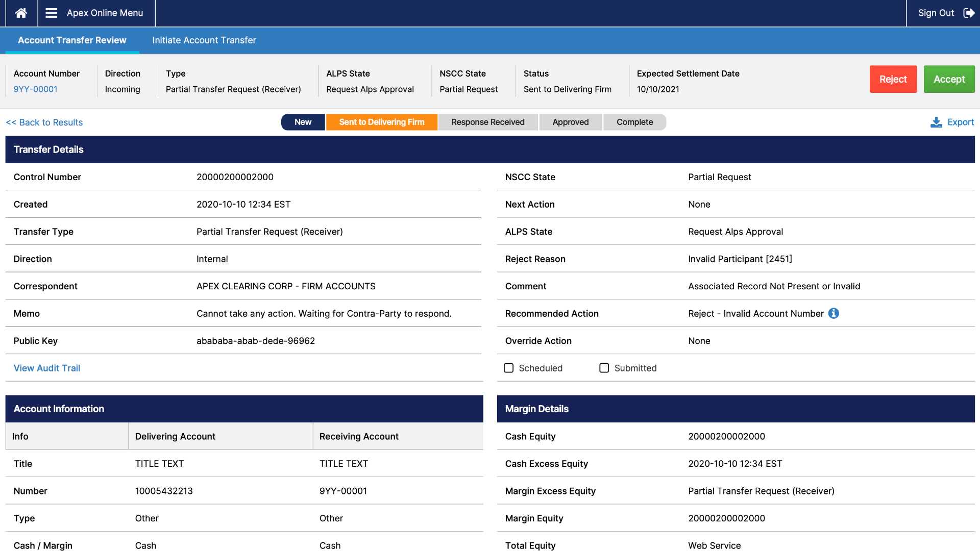Click the sign out arrow icon
This screenshot has height=551, width=980.
(968, 13)
